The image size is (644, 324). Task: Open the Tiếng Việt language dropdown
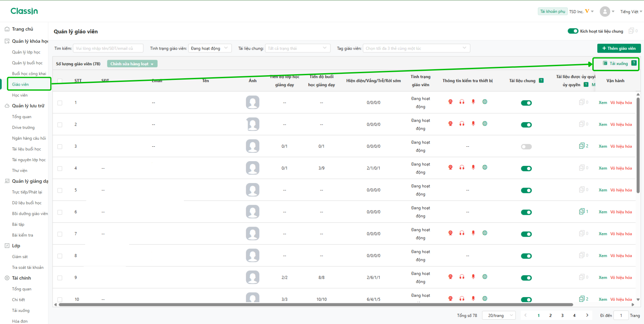tap(631, 12)
